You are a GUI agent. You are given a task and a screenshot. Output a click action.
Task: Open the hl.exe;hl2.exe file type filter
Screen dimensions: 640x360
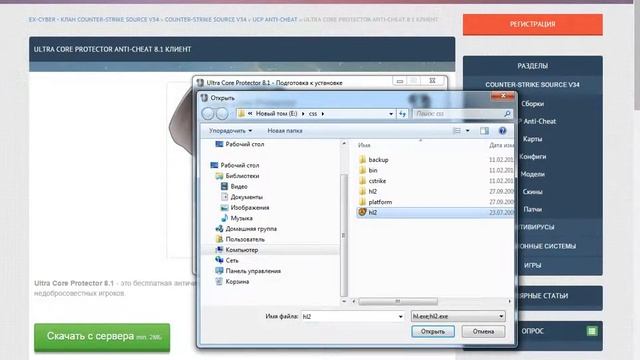458,316
